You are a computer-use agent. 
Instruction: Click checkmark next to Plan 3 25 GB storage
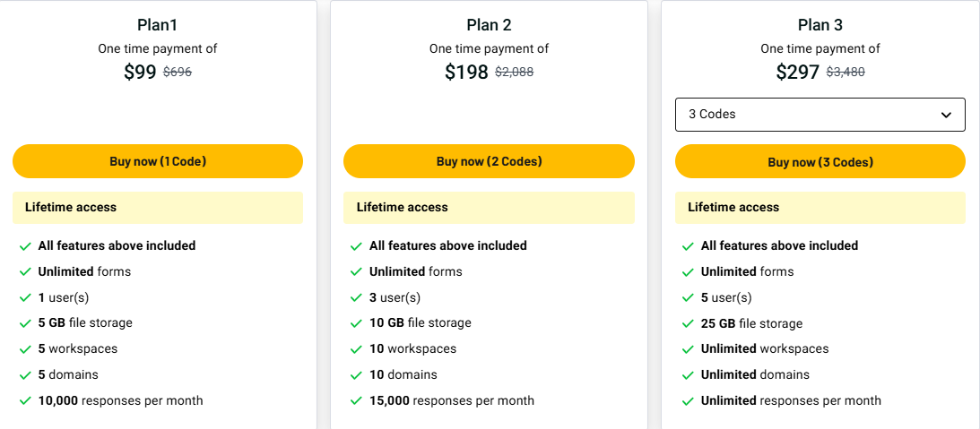coord(688,324)
